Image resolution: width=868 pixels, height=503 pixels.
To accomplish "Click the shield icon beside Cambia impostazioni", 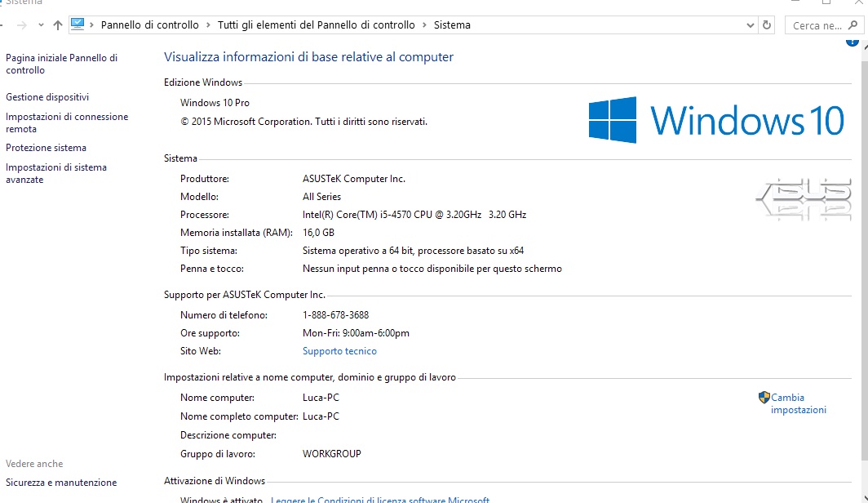I will coord(764,397).
